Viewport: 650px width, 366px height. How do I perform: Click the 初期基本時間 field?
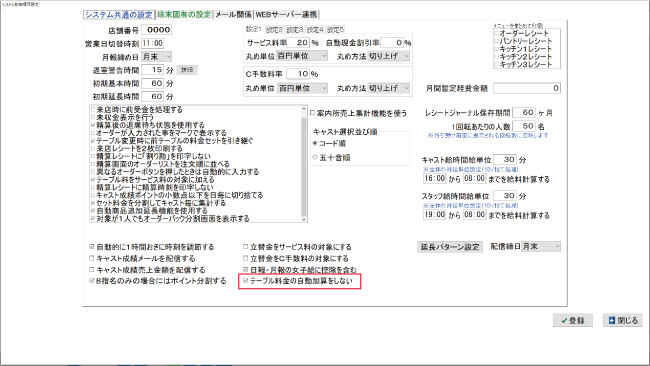pyautogui.click(x=153, y=83)
